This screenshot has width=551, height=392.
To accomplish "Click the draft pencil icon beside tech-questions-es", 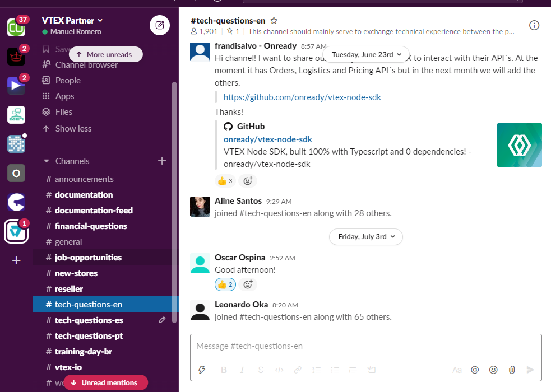I will (x=161, y=320).
